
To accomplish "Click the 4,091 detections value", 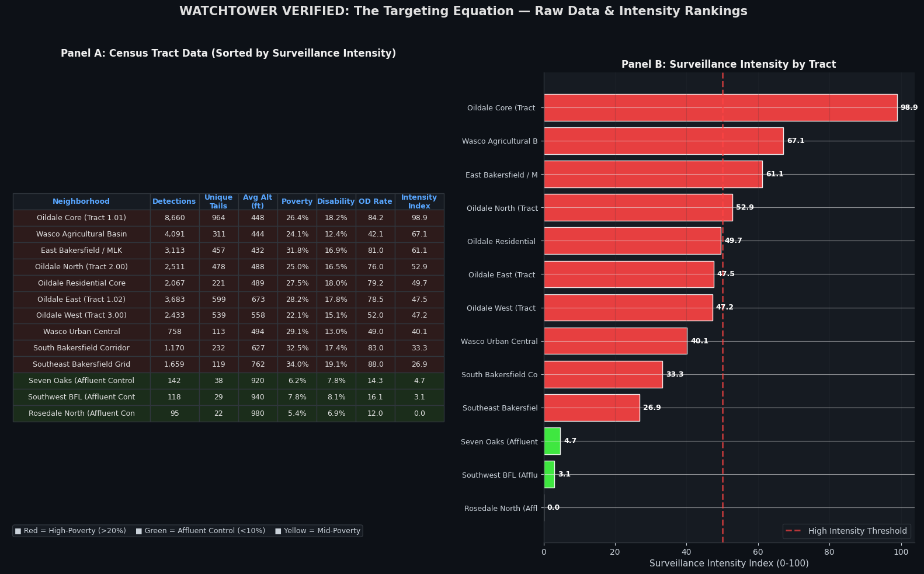I will pos(174,234).
